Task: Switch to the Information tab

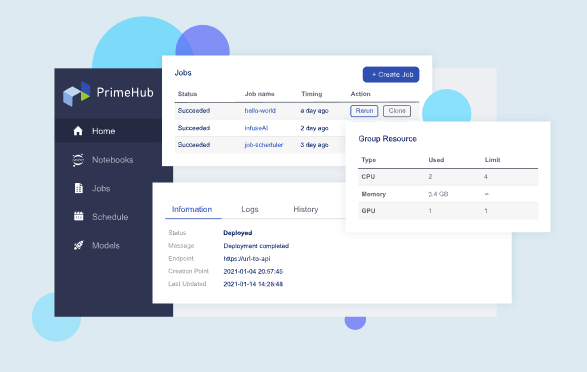Action: tap(192, 209)
